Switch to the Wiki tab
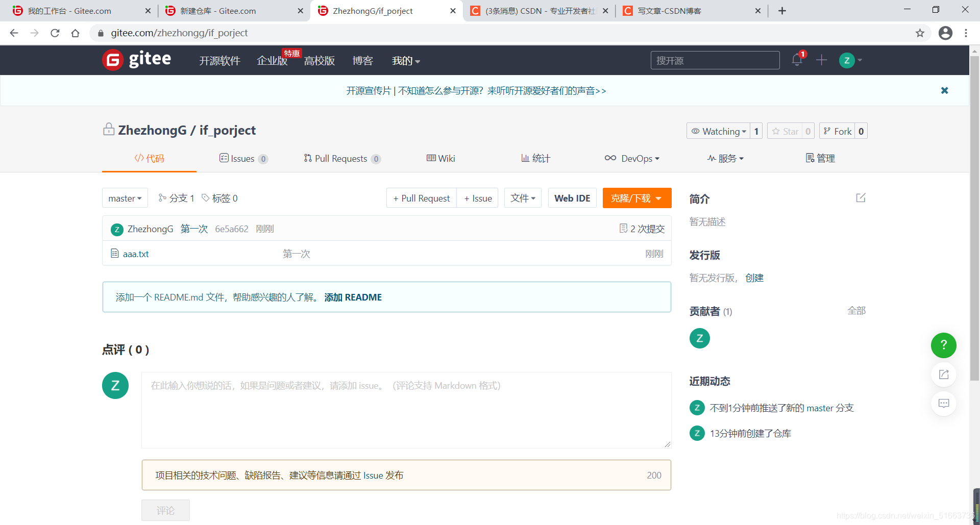Viewport: 980px width, 525px height. (440, 158)
